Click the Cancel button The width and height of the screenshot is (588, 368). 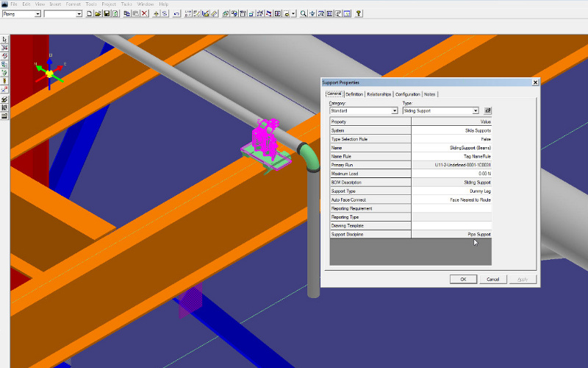492,280
